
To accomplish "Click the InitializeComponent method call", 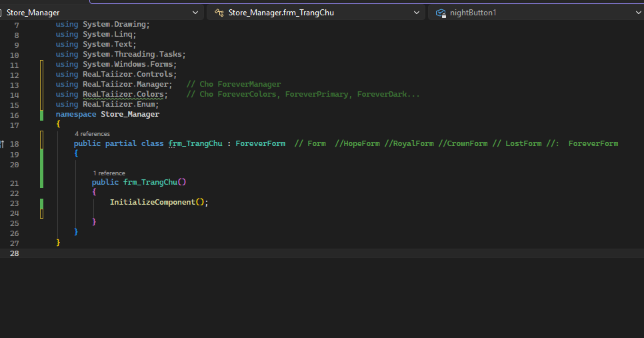I will click(x=152, y=202).
